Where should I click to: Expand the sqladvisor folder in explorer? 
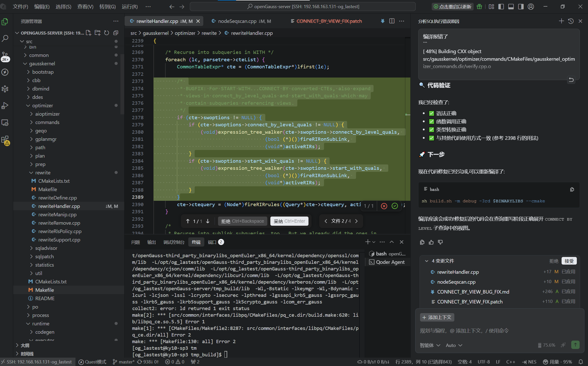pyautogui.click(x=46, y=248)
